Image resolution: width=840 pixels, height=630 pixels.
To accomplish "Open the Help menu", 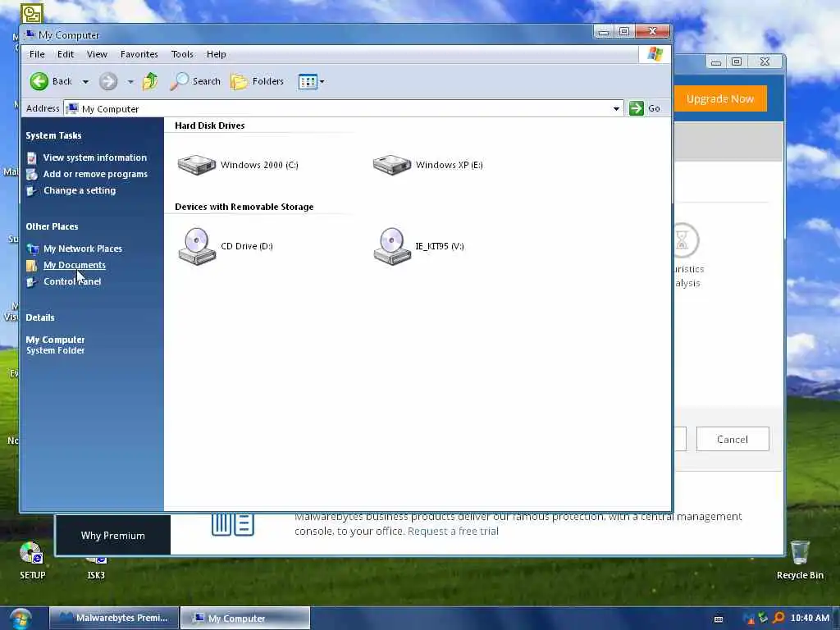I will click(x=217, y=54).
